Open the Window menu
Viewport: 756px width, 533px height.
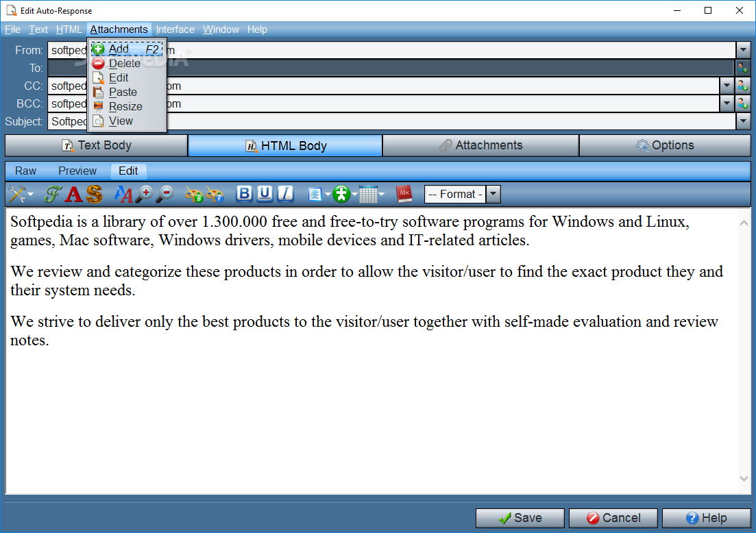pos(221,29)
